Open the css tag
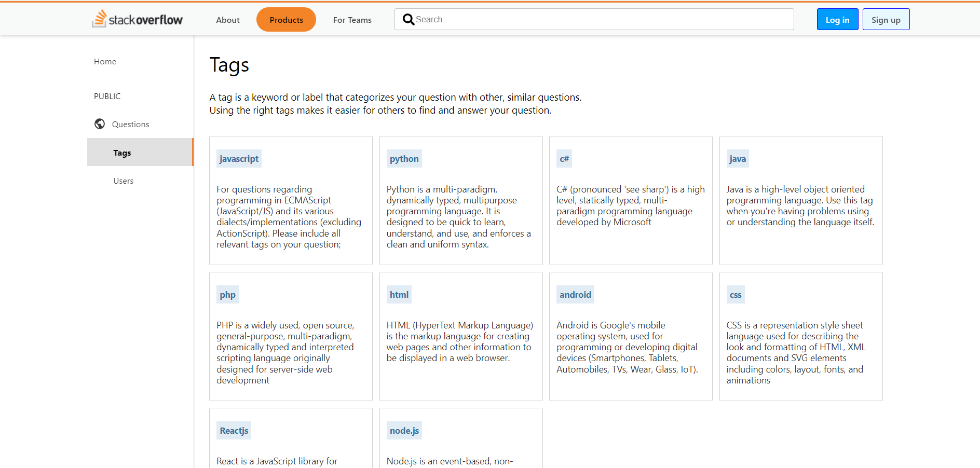This screenshot has width=980, height=468. pyautogui.click(x=736, y=295)
